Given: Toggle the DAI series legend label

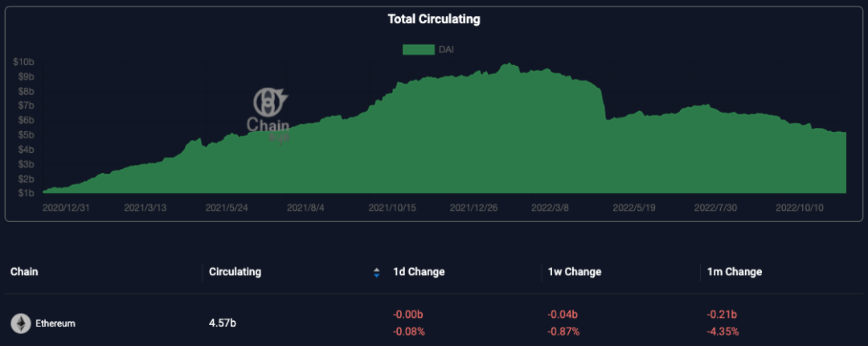Looking at the screenshot, I should tap(446, 50).
